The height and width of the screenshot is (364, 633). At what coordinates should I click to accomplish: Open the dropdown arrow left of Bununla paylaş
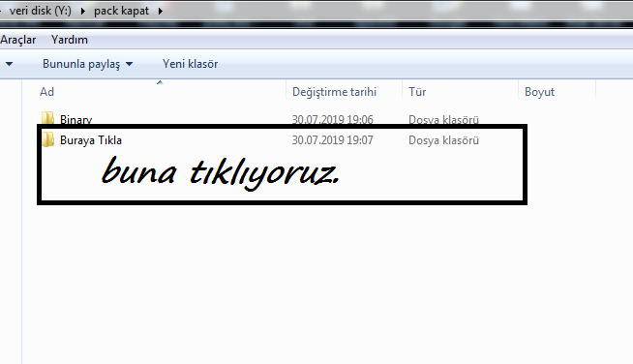tap(9, 64)
